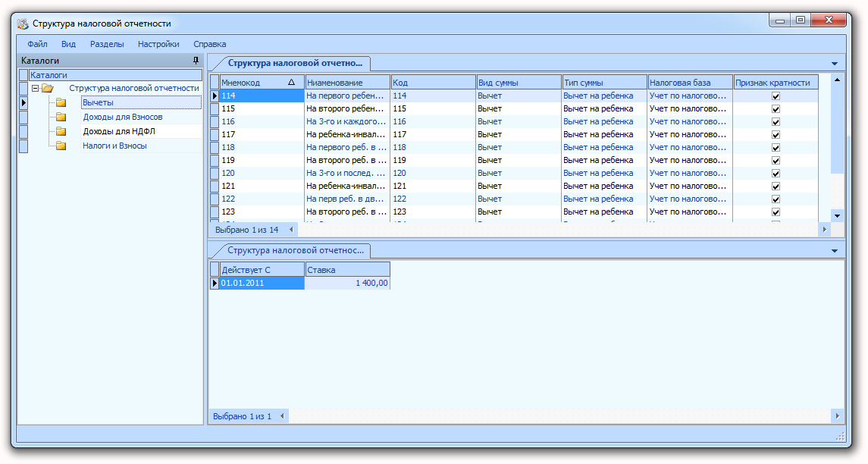Select the Мнемокод cell 117
This screenshot has width=868, height=464.
262,134
